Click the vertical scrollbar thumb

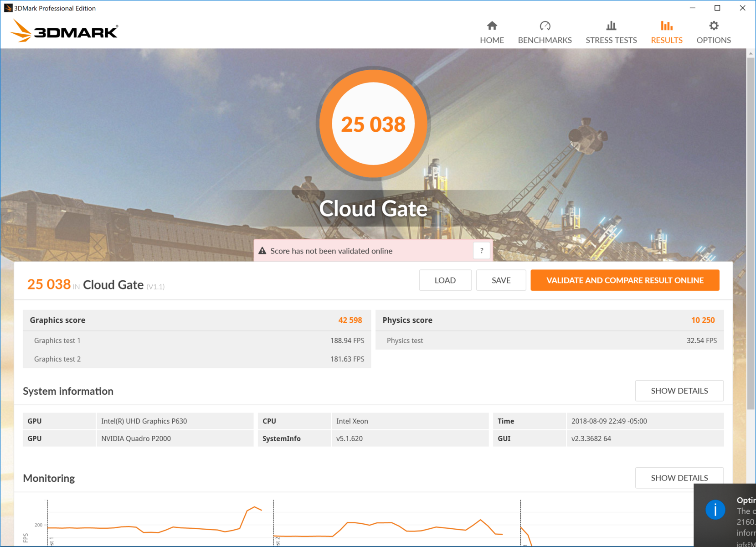[x=751, y=228]
